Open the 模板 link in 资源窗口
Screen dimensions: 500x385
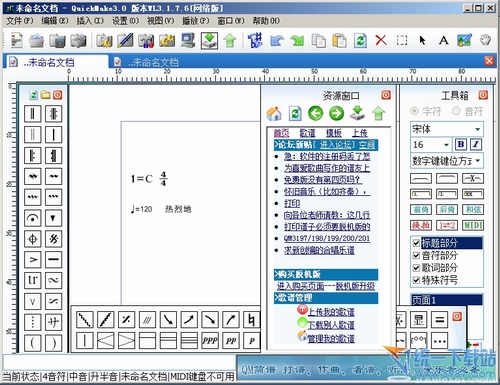tap(334, 133)
